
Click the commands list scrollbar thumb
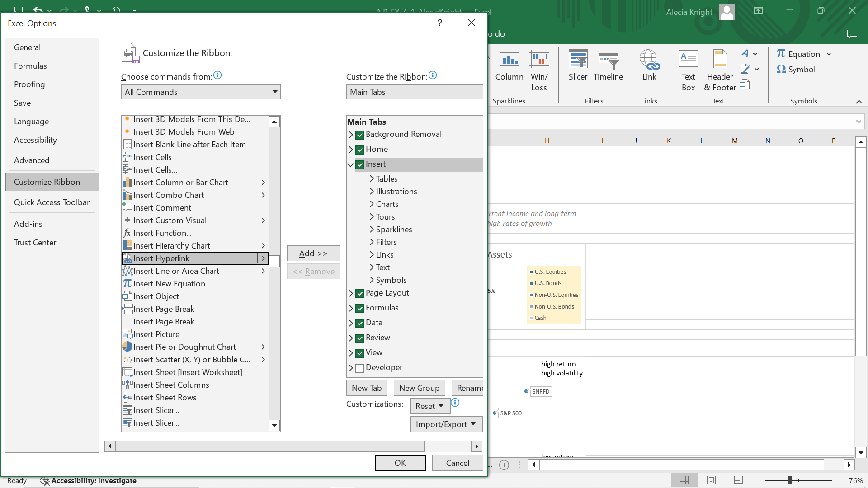click(x=274, y=261)
